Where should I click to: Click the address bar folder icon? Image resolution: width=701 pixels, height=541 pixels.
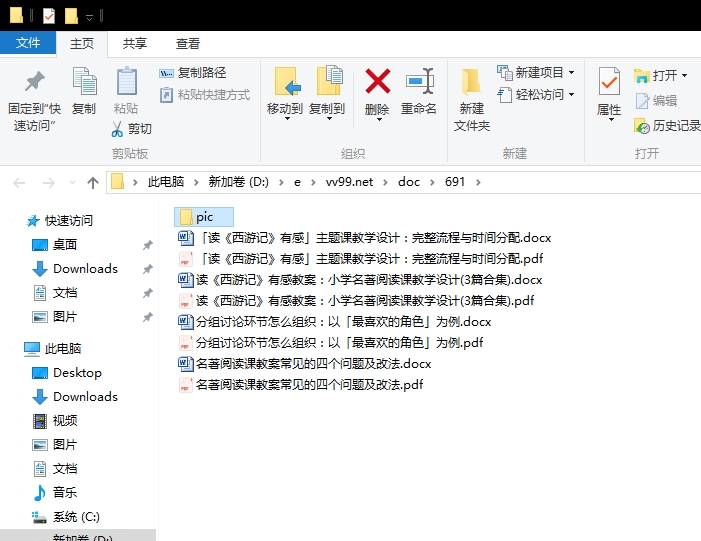tap(118, 182)
